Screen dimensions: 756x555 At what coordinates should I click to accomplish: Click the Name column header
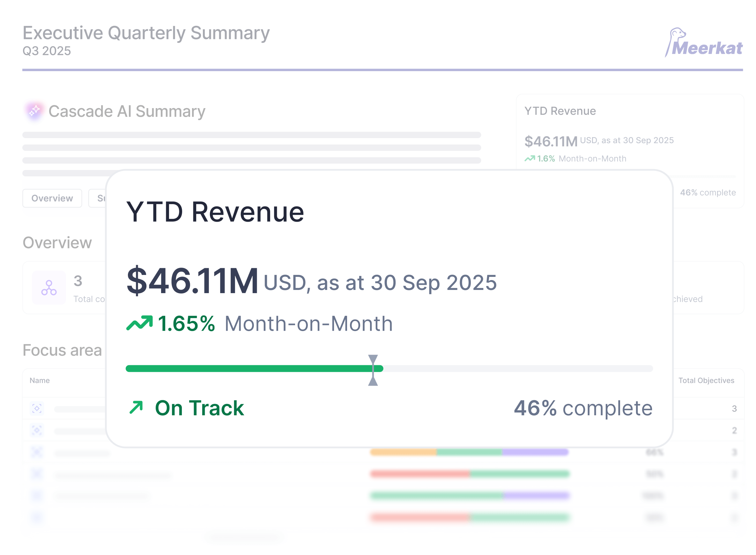[40, 380]
